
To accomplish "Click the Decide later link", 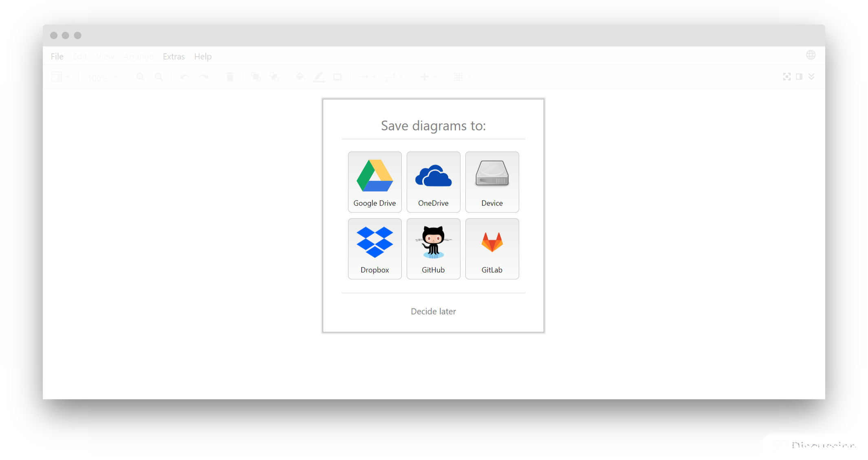I will [x=433, y=311].
